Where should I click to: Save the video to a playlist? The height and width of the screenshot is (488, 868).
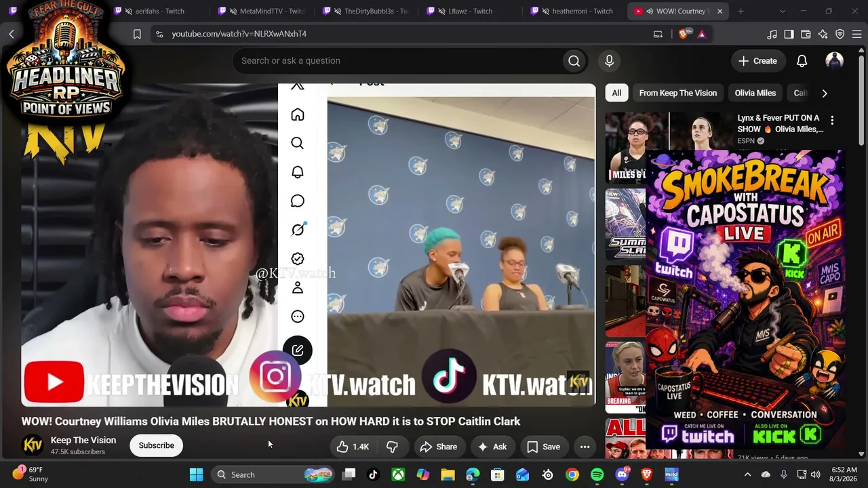tap(544, 447)
